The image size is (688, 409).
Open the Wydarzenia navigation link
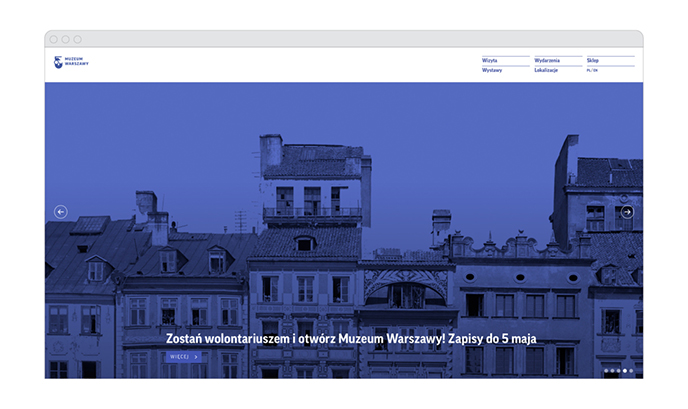547,60
